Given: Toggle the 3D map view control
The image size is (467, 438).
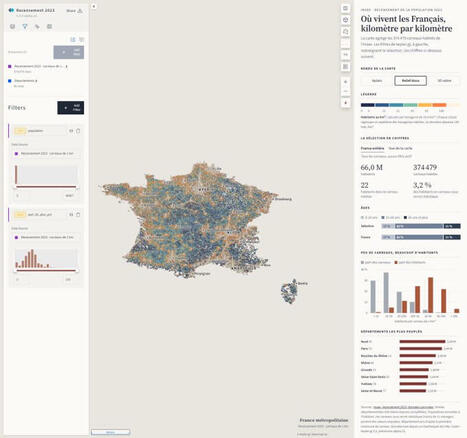Looking at the screenshot, I should 346,20.
